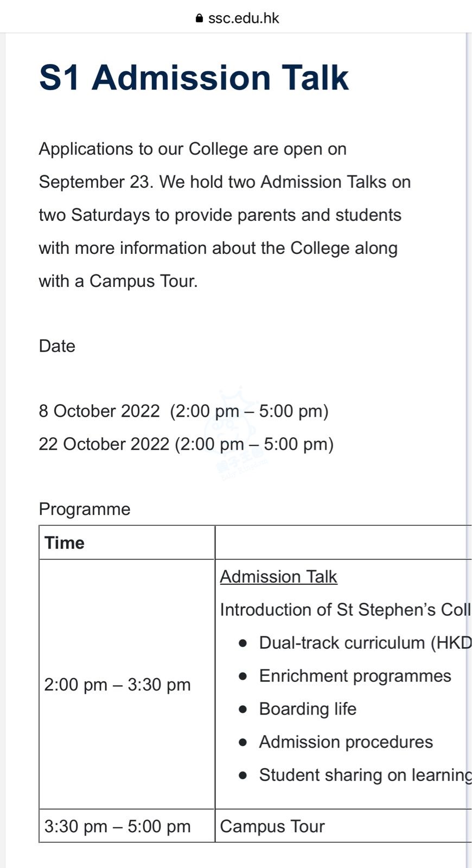The image size is (472, 868).
Task: Click the Boarding life bullet item
Action: (308, 709)
